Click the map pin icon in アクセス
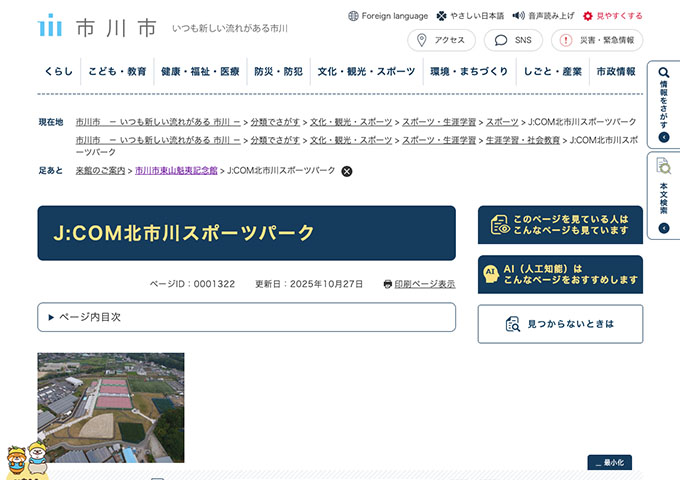This screenshot has width=680, height=480. click(421, 40)
